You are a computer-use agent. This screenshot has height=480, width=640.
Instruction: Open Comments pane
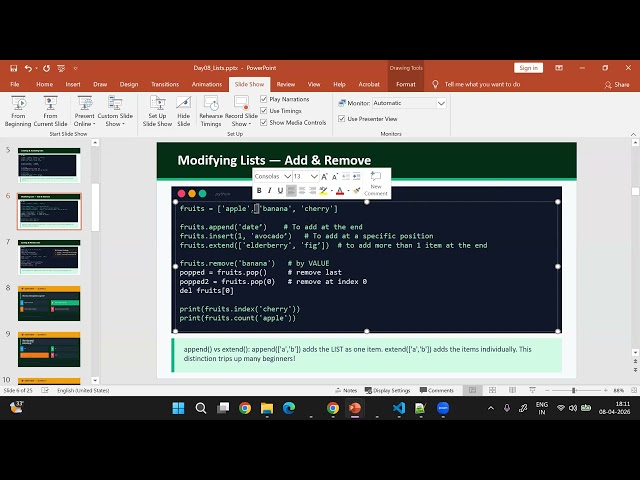(436, 390)
